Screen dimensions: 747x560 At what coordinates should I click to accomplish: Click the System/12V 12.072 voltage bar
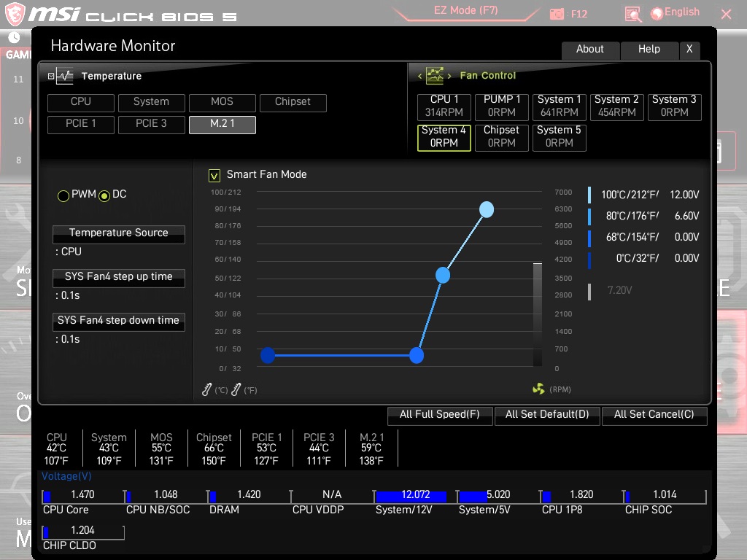415,496
